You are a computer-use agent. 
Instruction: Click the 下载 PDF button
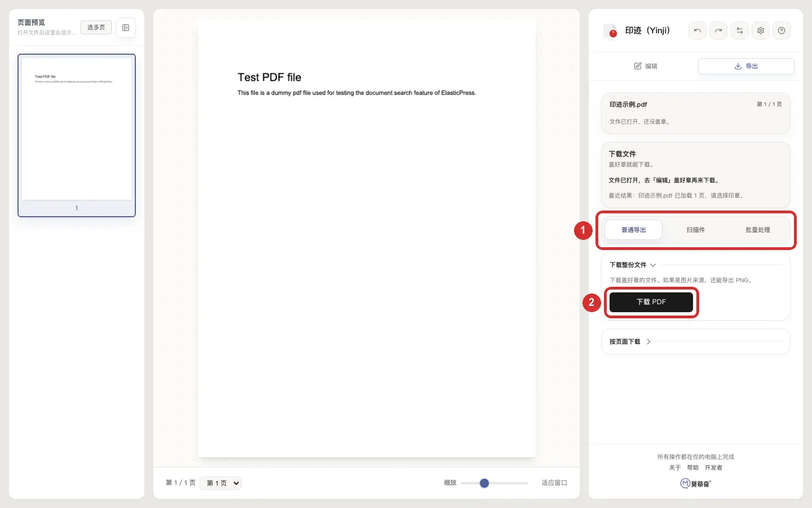click(651, 302)
